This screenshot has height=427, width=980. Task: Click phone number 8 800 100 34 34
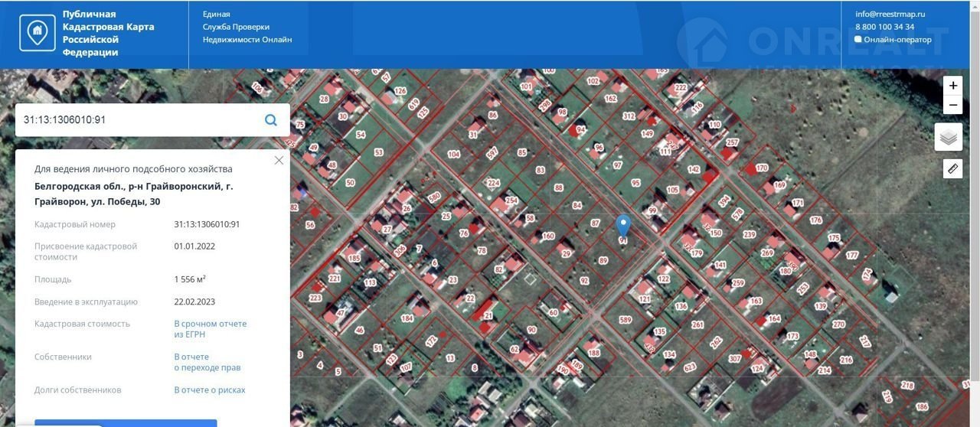[884, 27]
